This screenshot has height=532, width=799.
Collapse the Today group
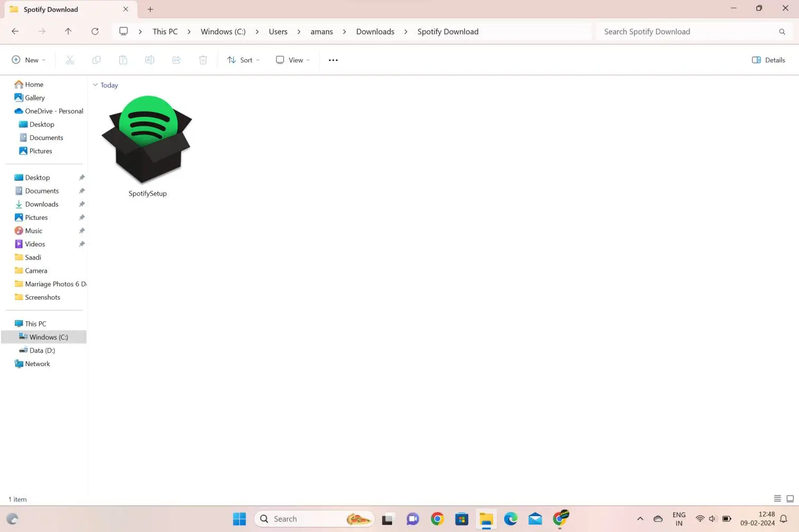click(96, 85)
